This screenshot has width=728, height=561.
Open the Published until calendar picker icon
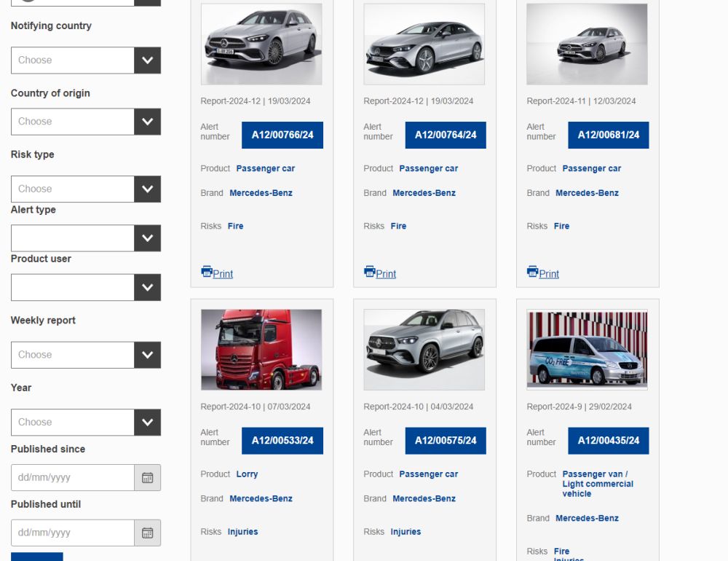[147, 533]
